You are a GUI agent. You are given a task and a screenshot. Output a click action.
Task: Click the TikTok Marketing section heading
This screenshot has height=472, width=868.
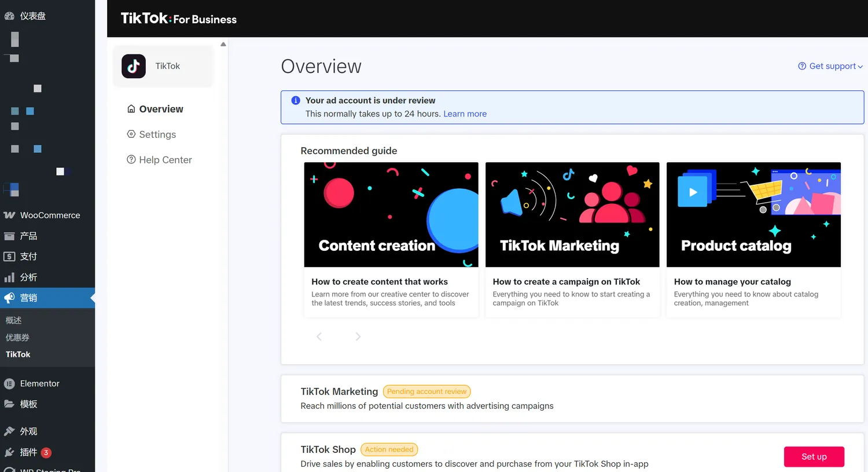point(339,391)
